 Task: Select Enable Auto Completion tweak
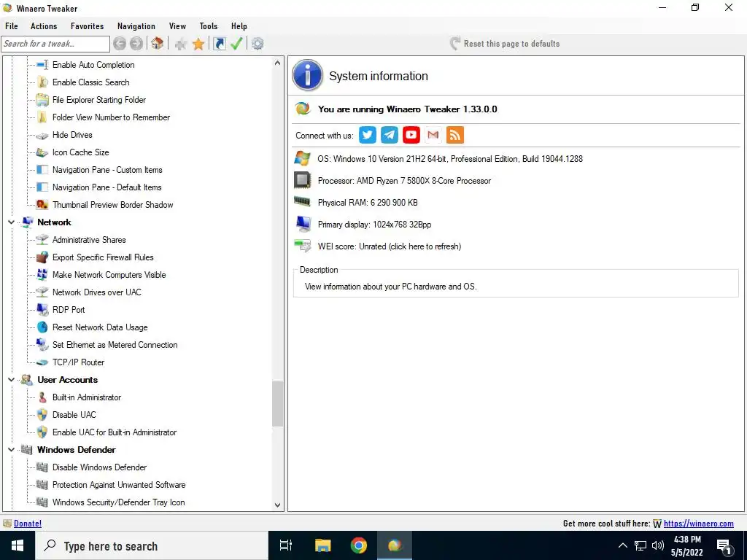click(x=93, y=65)
